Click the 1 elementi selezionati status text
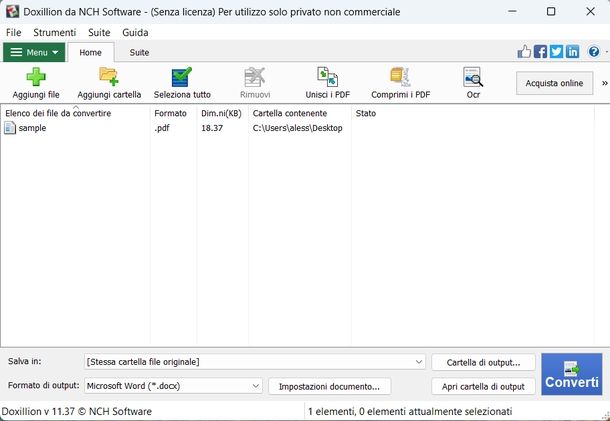 (410, 411)
